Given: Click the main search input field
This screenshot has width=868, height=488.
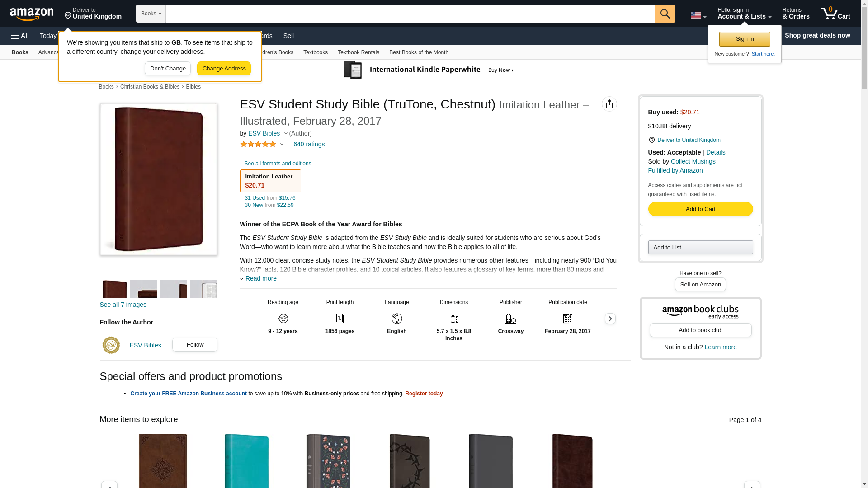Looking at the screenshot, I should [410, 14].
